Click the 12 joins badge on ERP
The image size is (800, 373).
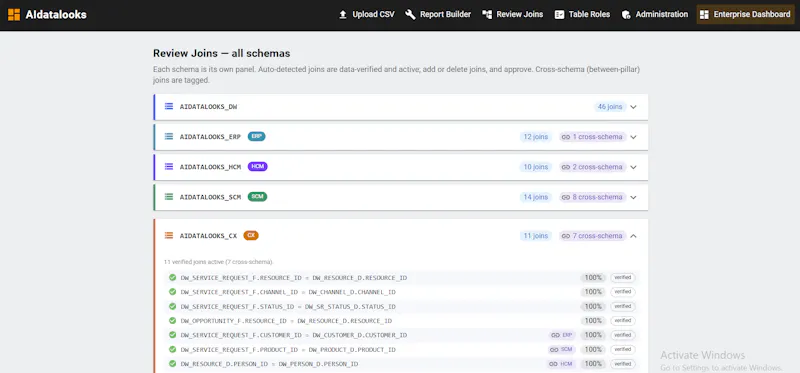tap(536, 137)
